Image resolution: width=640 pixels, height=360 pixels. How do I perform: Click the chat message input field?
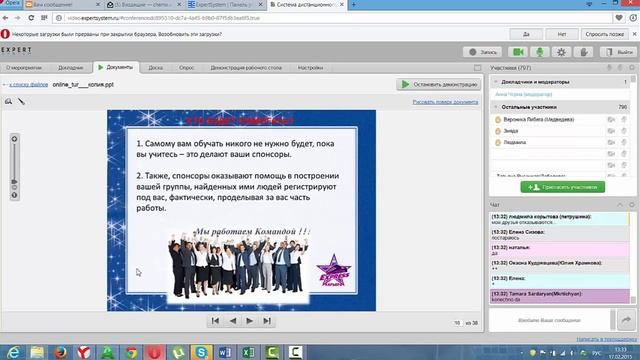pyautogui.click(x=549, y=320)
